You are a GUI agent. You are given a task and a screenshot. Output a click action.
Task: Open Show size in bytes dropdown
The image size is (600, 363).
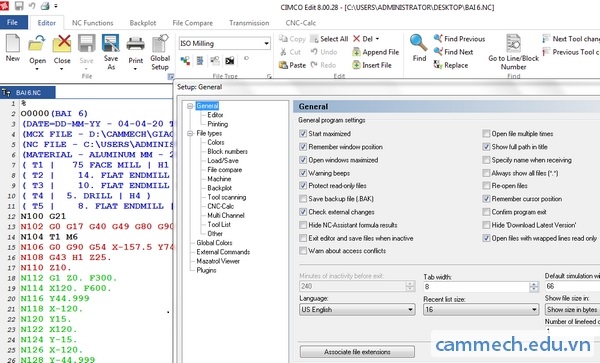coord(572,309)
